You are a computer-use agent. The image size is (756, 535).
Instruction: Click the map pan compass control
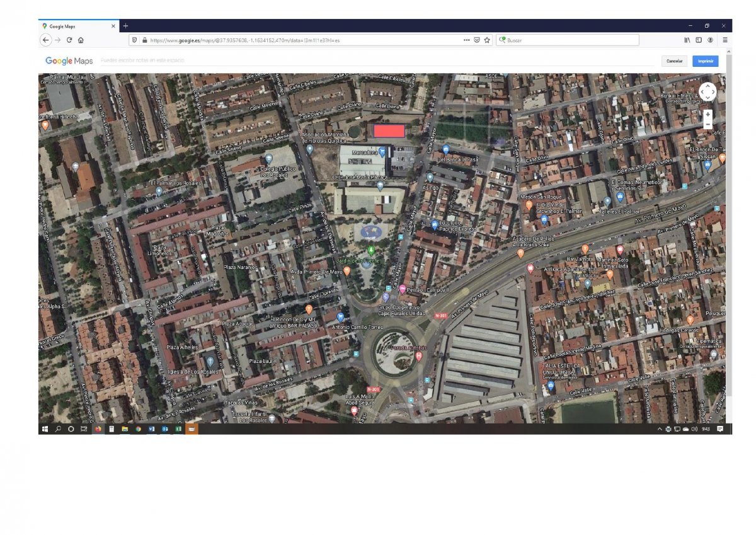pos(707,92)
